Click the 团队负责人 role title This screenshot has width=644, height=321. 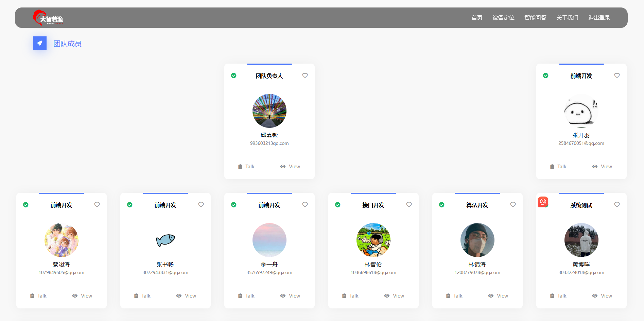point(269,76)
